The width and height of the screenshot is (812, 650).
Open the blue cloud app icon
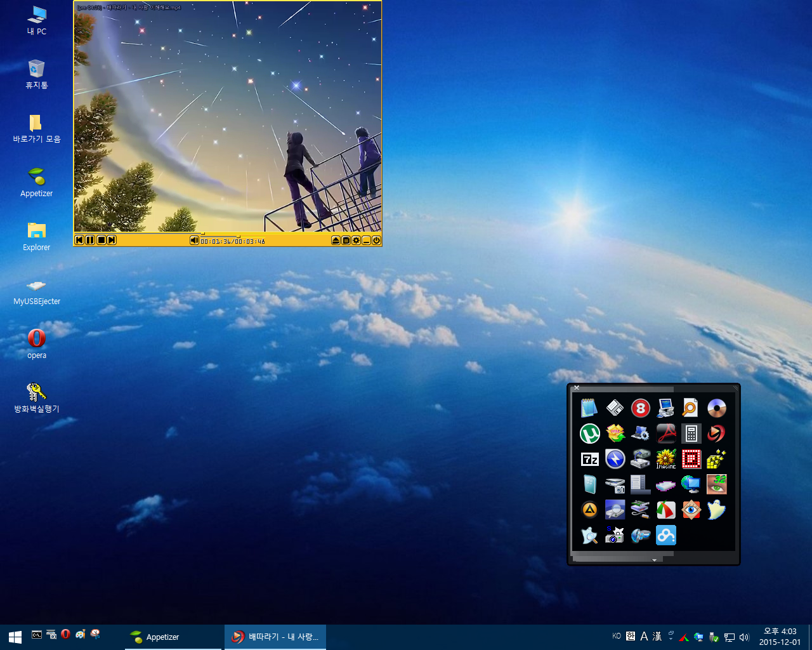coord(665,534)
